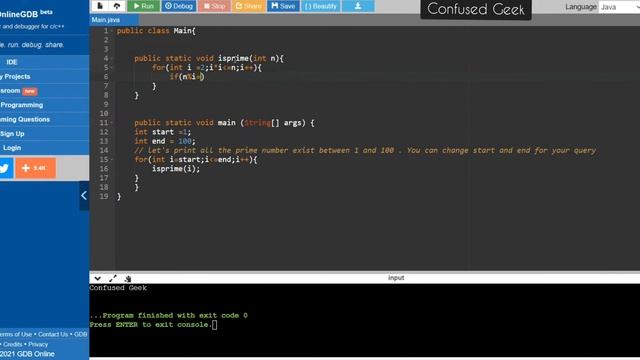Open the Language dropdown set to Java
Screen dimensions: 640x360
click(619, 7)
